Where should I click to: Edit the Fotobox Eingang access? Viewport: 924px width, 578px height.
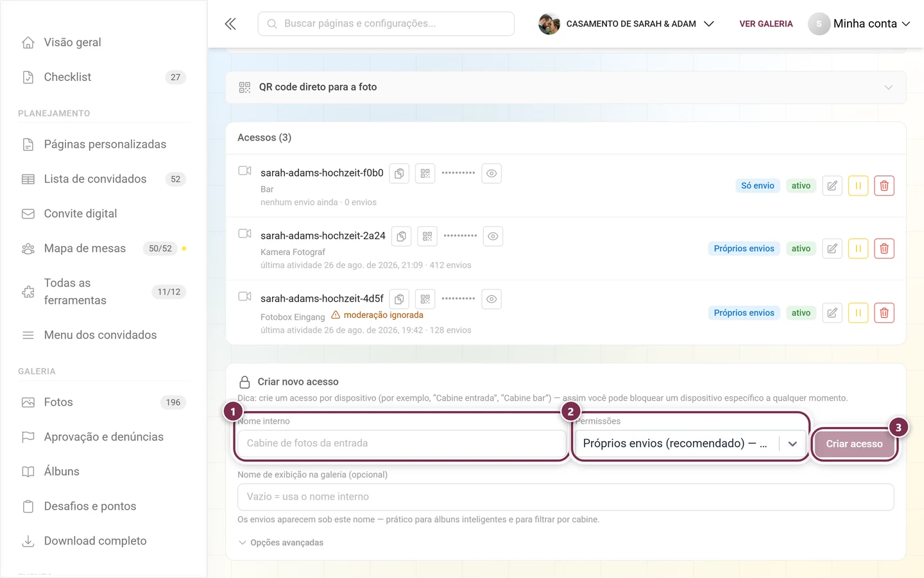point(832,313)
